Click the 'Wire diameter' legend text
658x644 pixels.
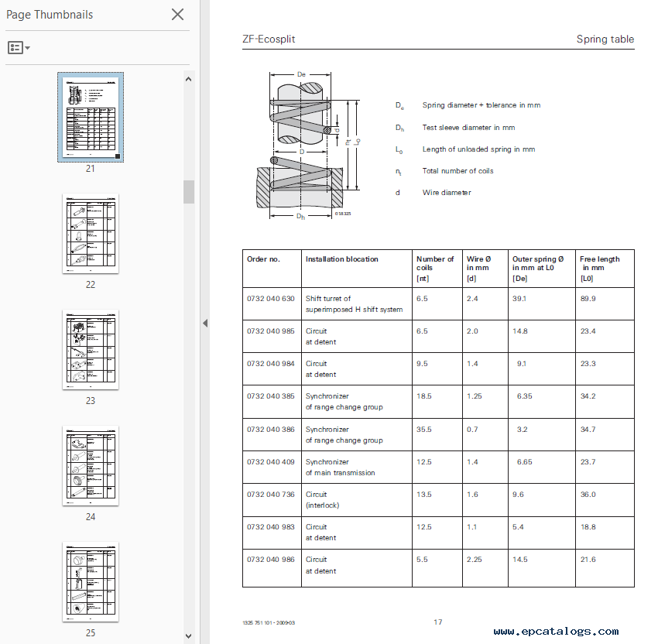[x=447, y=193]
